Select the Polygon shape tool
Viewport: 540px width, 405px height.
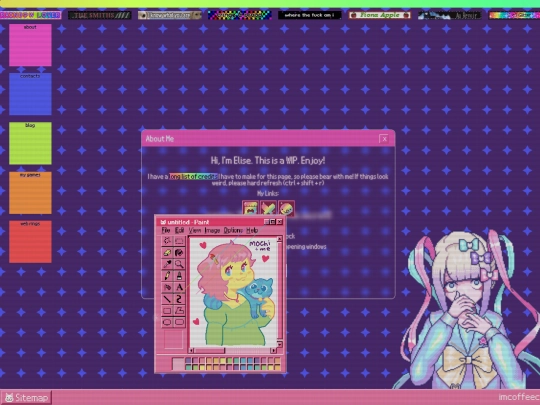179,311
